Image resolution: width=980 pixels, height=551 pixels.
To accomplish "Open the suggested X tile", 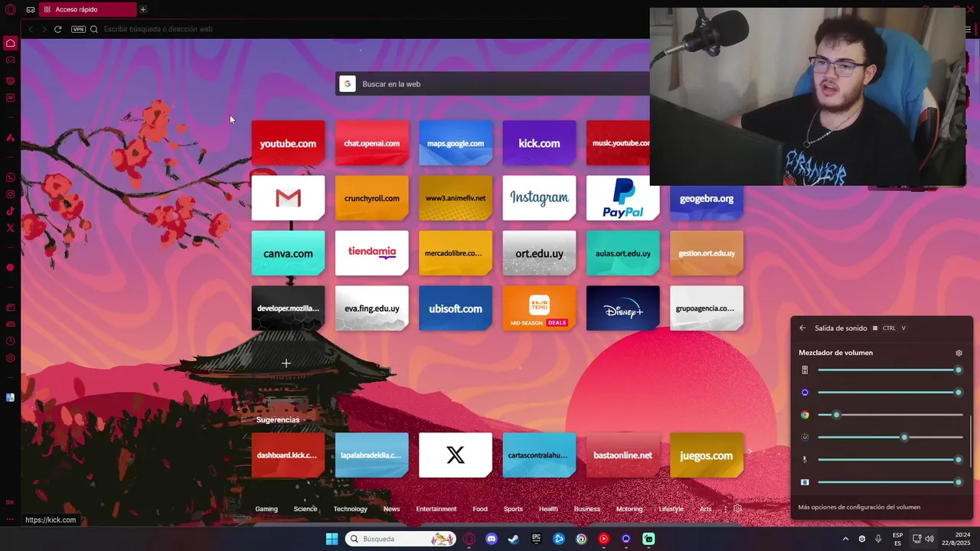I will click(x=456, y=455).
